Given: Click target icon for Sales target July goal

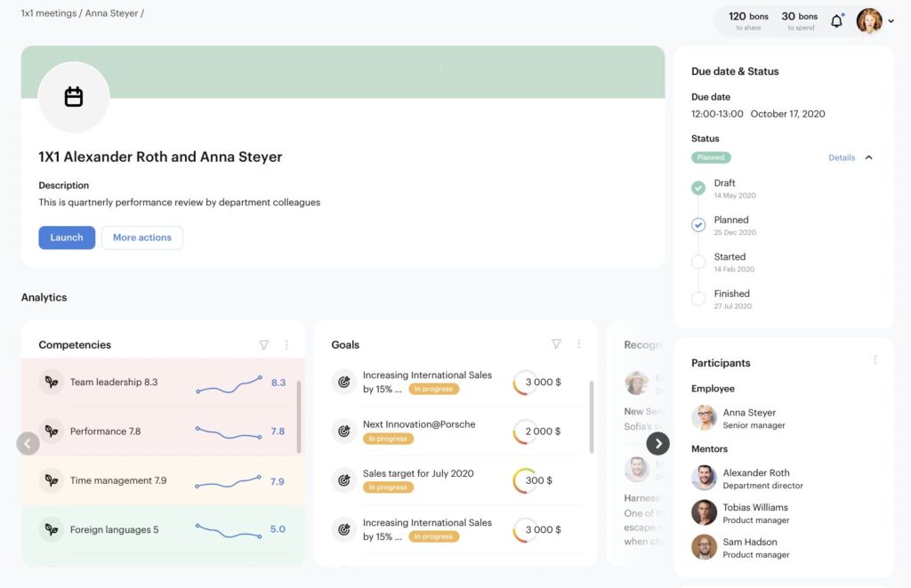Looking at the screenshot, I should point(344,480).
